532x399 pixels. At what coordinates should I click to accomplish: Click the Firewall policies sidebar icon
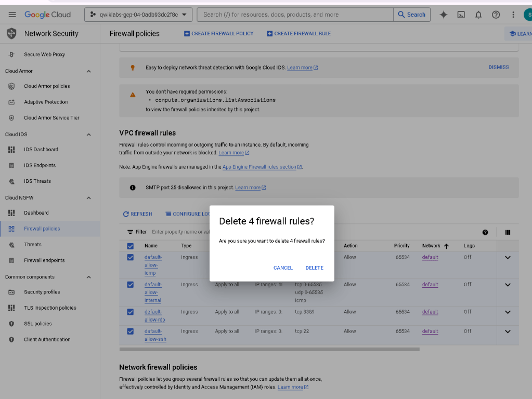point(11,229)
